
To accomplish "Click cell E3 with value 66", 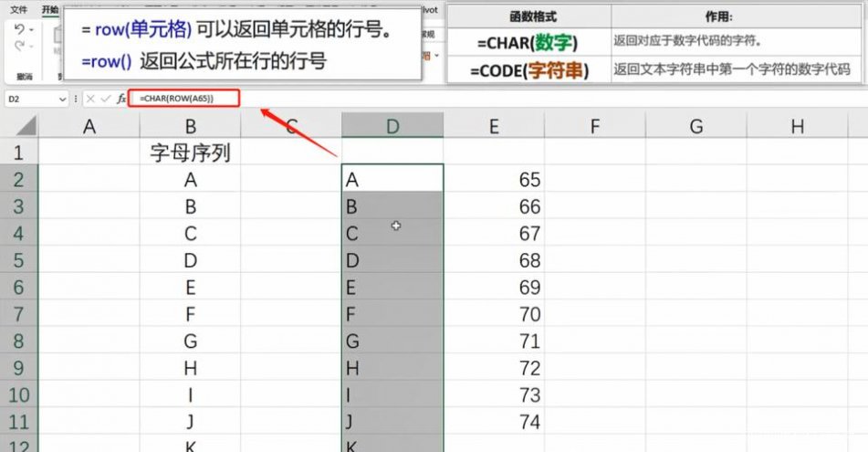I will pyautogui.click(x=494, y=206).
